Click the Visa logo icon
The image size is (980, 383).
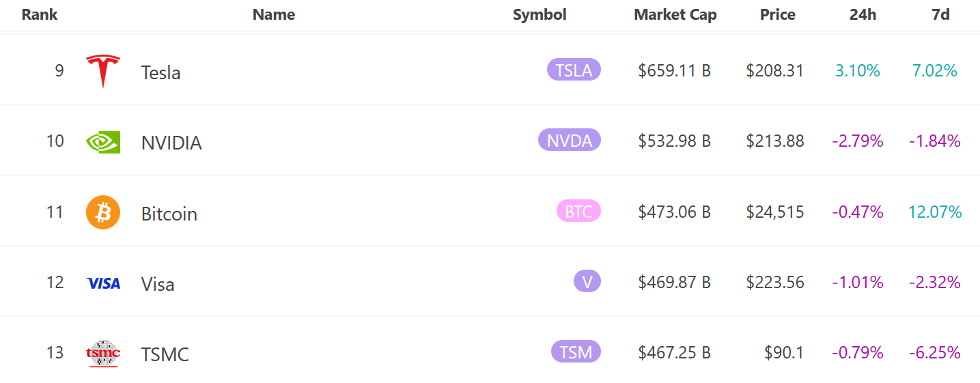[103, 283]
